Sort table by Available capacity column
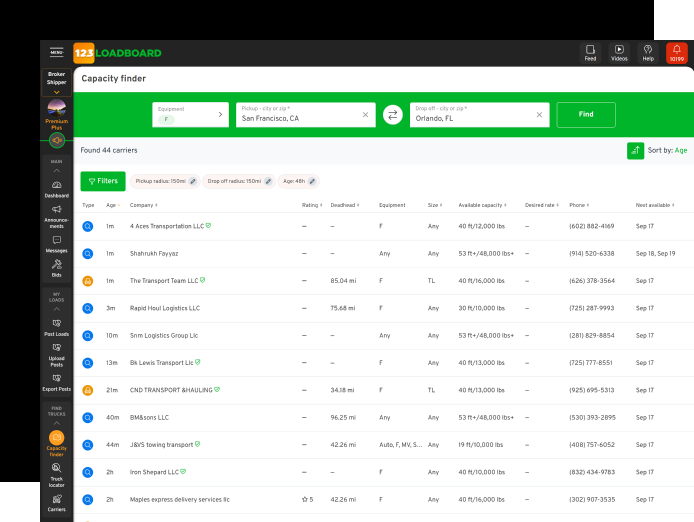The image size is (694, 522). coord(482,205)
